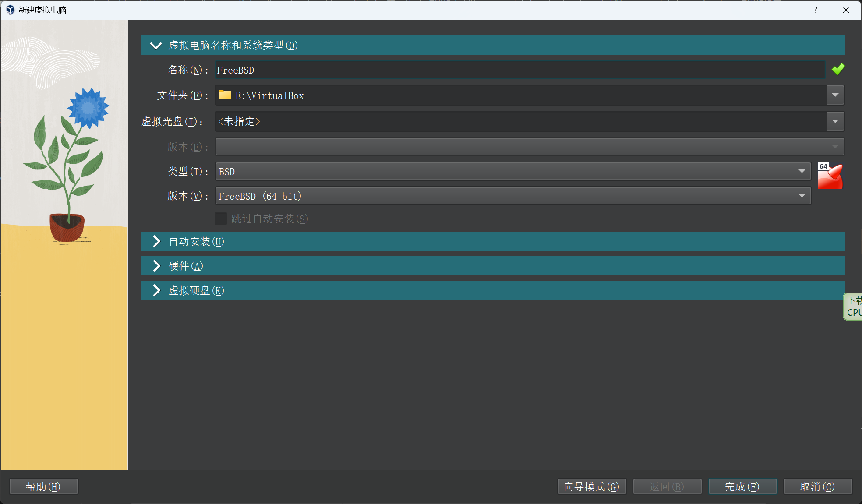This screenshot has width=862, height=504.
Task: Click the 虚拟光盘(I) label
Action: [x=172, y=122]
